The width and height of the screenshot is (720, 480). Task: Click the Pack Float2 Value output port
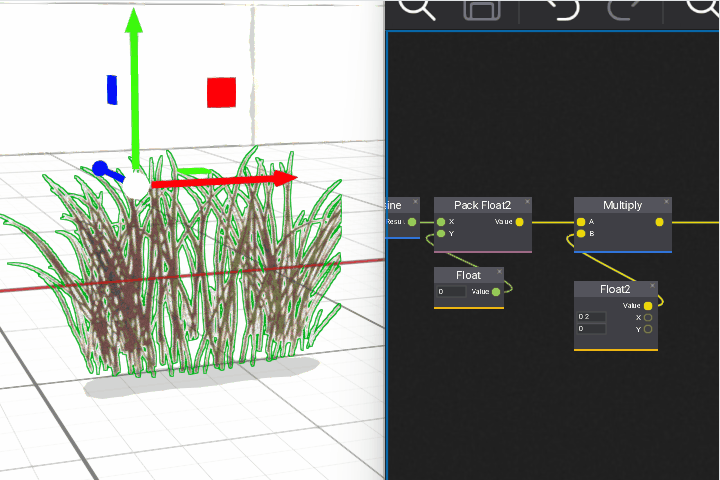coord(519,222)
